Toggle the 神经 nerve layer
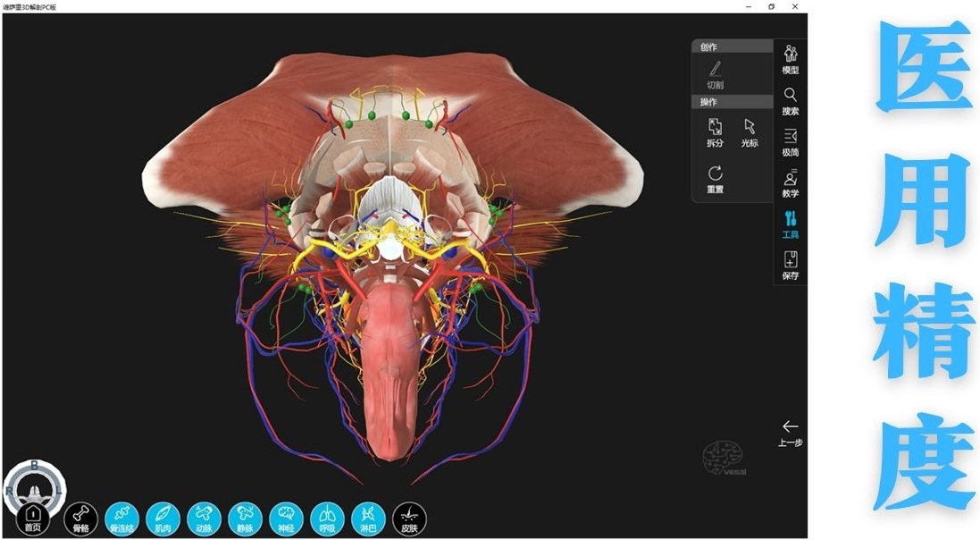 [286, 519]
